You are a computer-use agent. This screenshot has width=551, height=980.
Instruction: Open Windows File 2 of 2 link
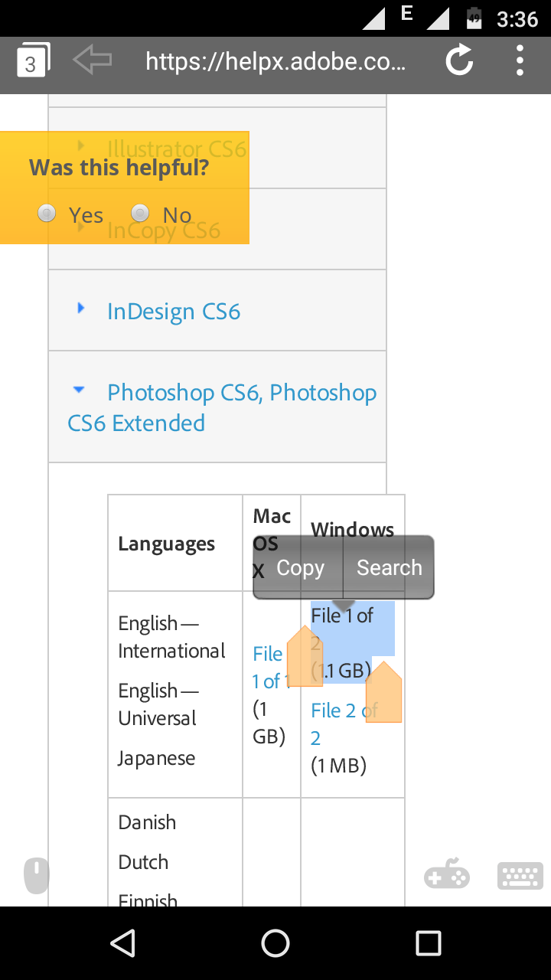point(344,724)
